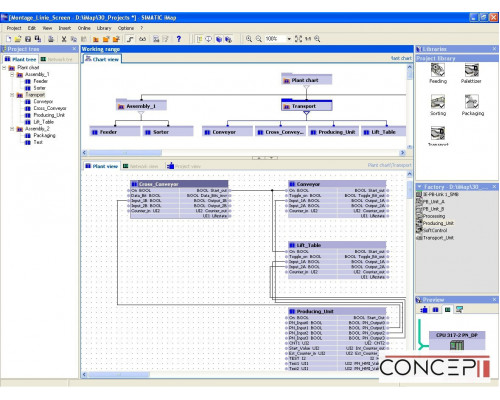Click Producing_Unit in Factory library list
Viewport: 500px width, 400px height.
[438, 223]
